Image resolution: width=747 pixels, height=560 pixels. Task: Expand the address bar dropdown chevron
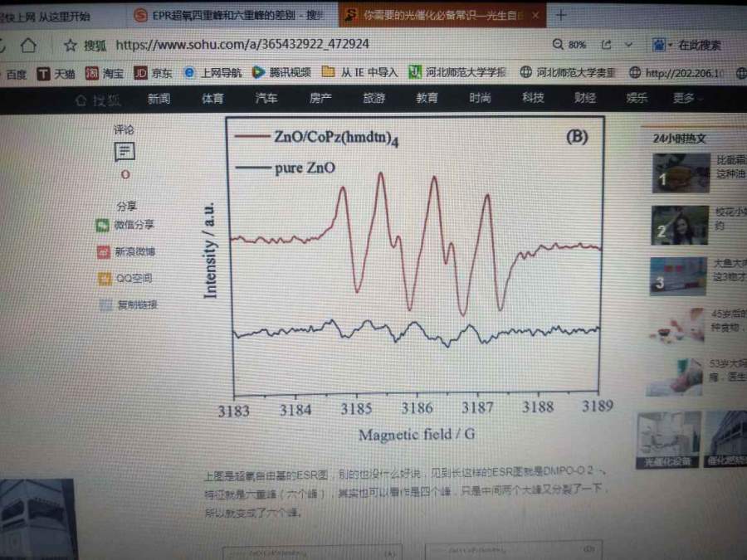(629, 45)
